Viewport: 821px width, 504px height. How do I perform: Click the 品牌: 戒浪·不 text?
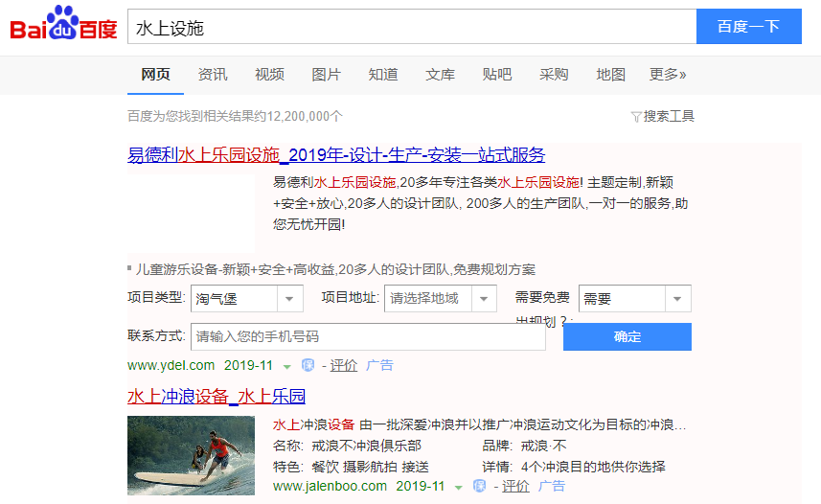coord(524,446)
